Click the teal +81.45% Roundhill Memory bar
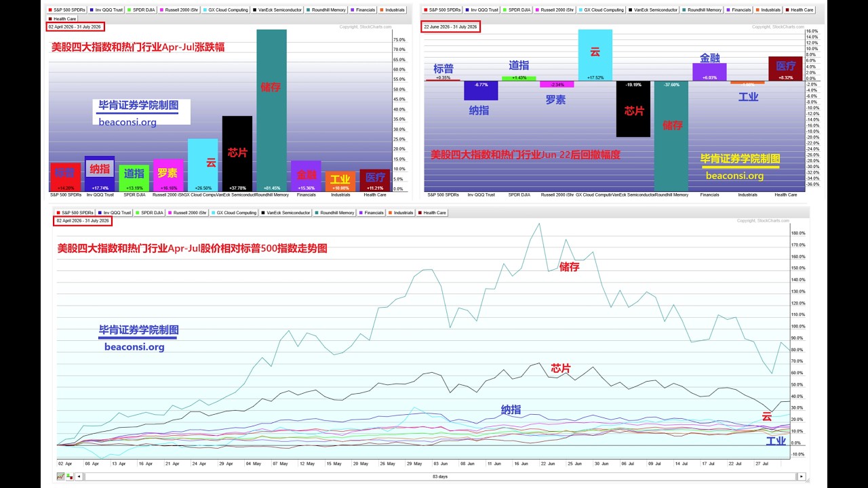 272,110
